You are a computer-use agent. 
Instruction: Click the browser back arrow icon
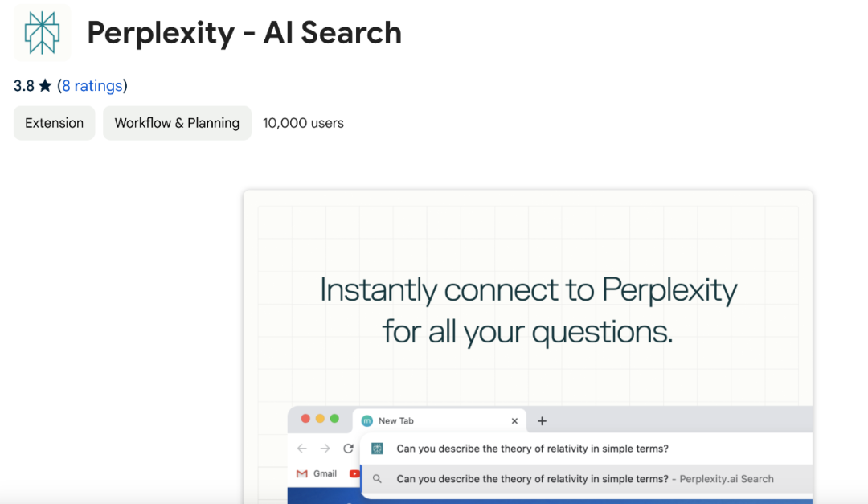(x=301, y=449)
